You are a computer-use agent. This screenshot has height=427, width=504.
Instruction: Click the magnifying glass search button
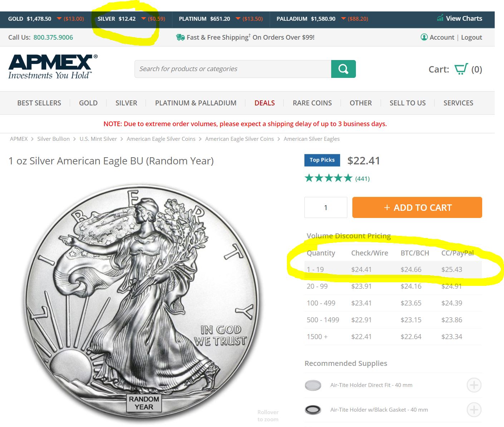click(x=343, y=69)
